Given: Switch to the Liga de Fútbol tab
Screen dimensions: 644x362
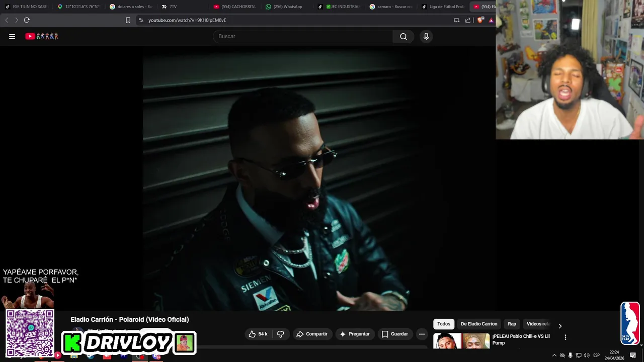Looking at the screenshot, I should click(443, 7).
